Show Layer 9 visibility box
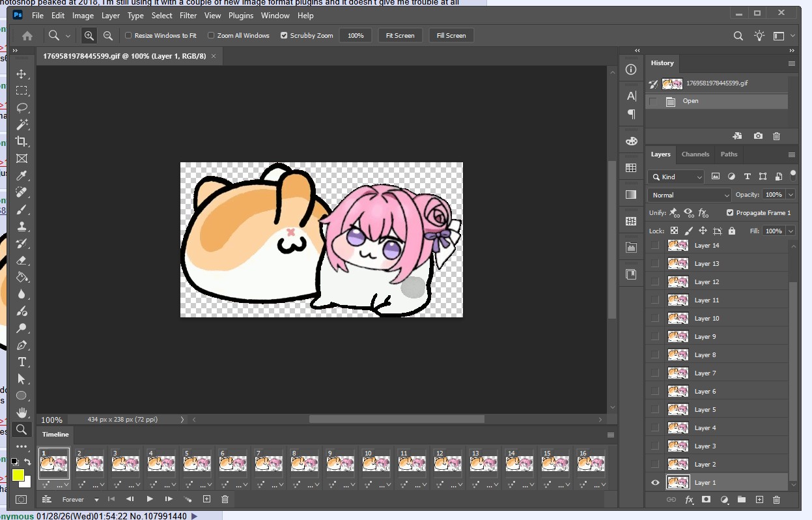This screenshot has width=812, height=520. coord(655,337)
